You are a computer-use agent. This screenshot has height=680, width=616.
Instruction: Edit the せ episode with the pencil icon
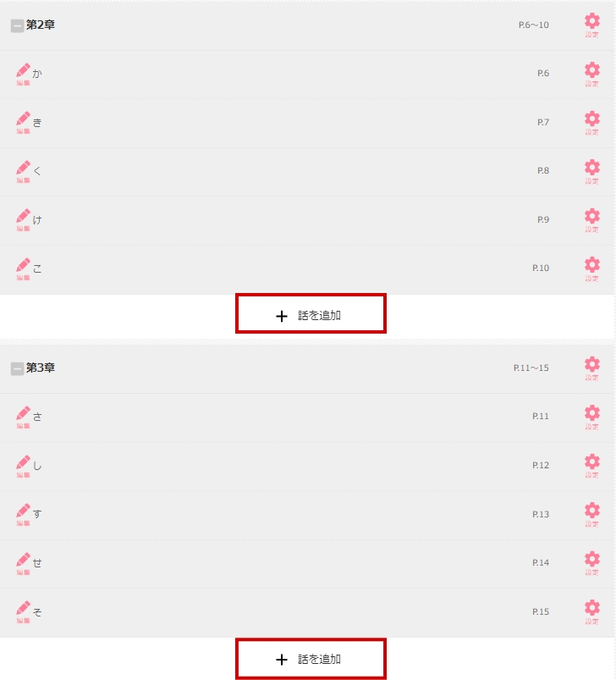tap(24, 563)
